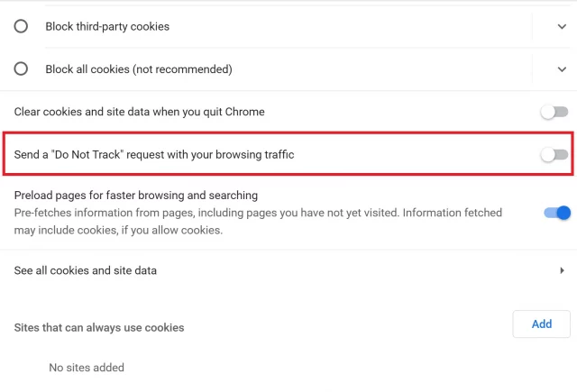Toggle Clear cookies when you quit Chrome switch
577x392 pixels.
pos(554,112)
